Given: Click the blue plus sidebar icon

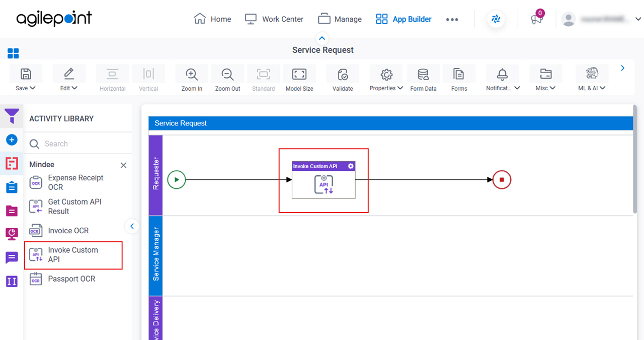Looking at the screenshot, I should 12,140.
